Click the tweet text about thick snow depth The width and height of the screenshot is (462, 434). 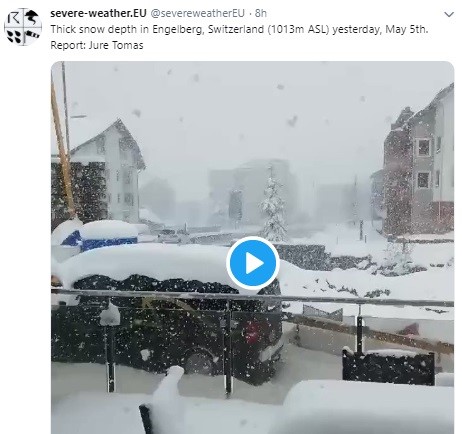(x=239, y=29)
